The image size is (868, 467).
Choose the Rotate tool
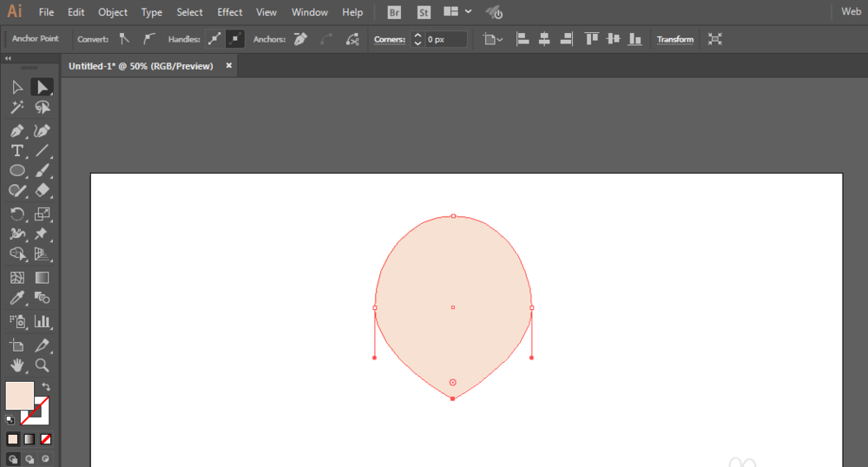coord(17,214)
